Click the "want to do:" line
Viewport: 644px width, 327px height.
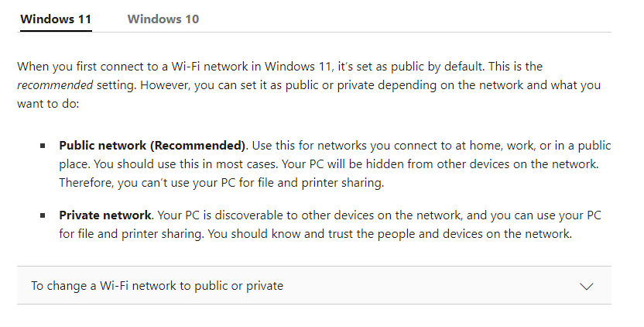pos(48,103)
